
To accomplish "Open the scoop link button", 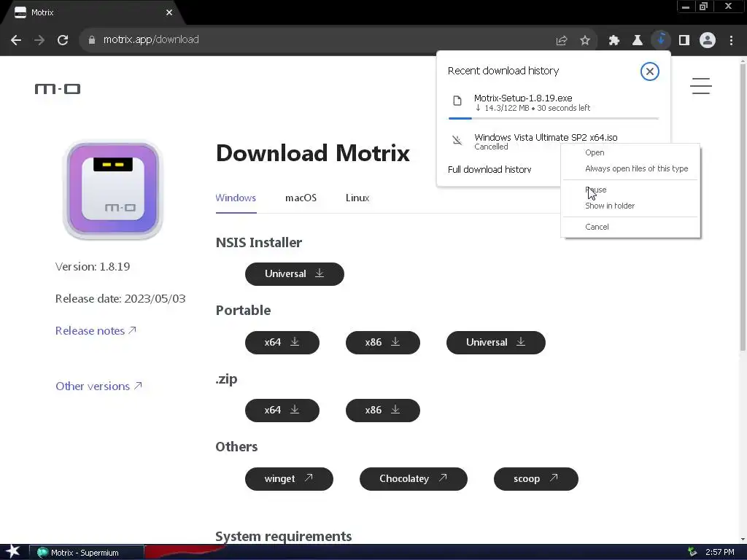I will (536, 479).
